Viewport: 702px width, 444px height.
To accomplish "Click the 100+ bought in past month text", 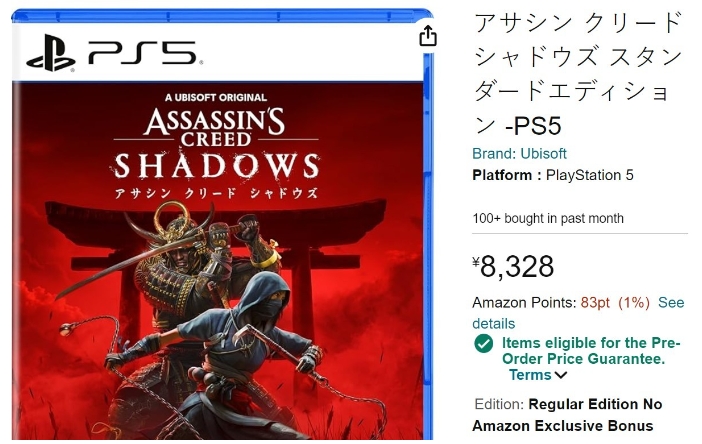I will point(548,218).
